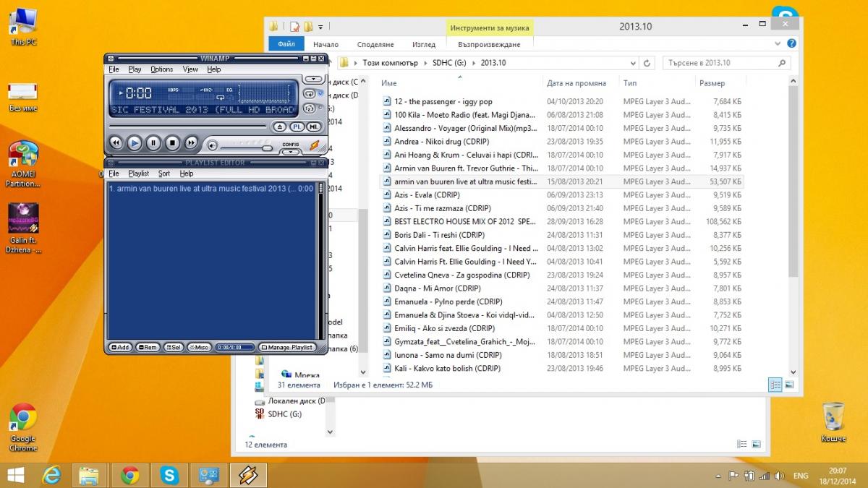This screenshot has height=488, width=868.
Task: Toggle repeat mode in Winamp
Action: (310, 94)
